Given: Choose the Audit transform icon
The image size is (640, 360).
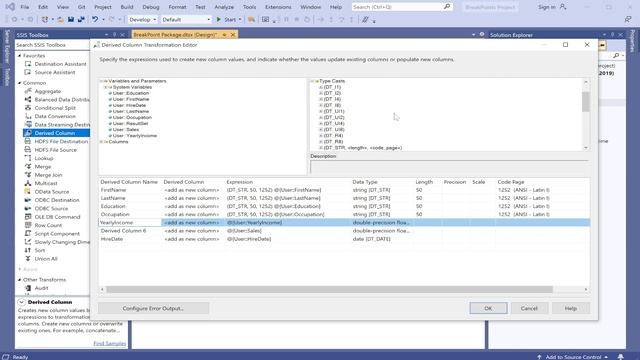Looking at the screenshot, I should click(28, 288).
